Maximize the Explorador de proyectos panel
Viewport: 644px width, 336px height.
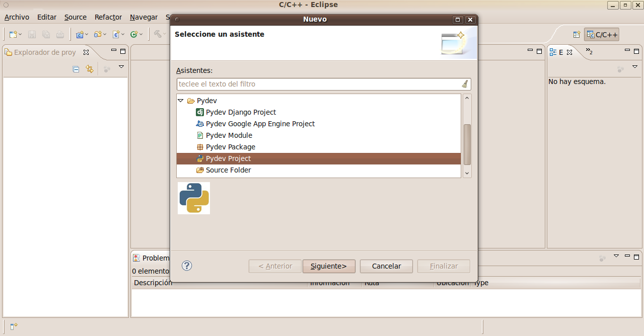(x=123, y=51)
